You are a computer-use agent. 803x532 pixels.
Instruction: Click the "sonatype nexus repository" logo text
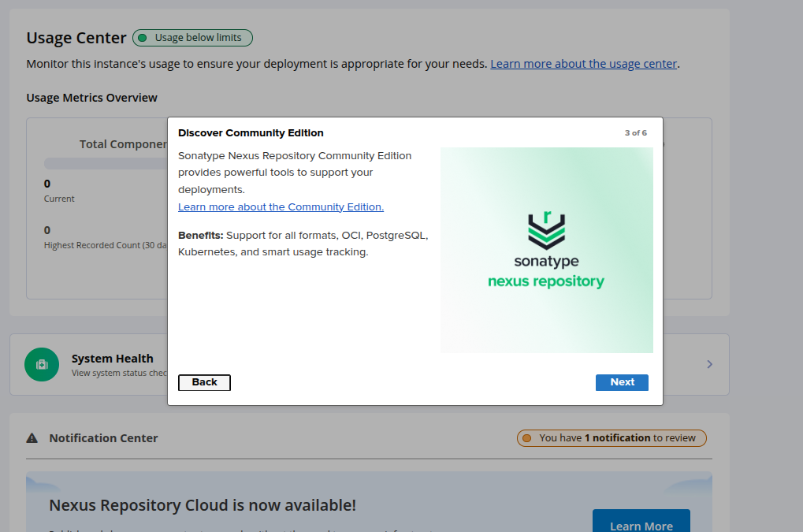tap(546, 272)
